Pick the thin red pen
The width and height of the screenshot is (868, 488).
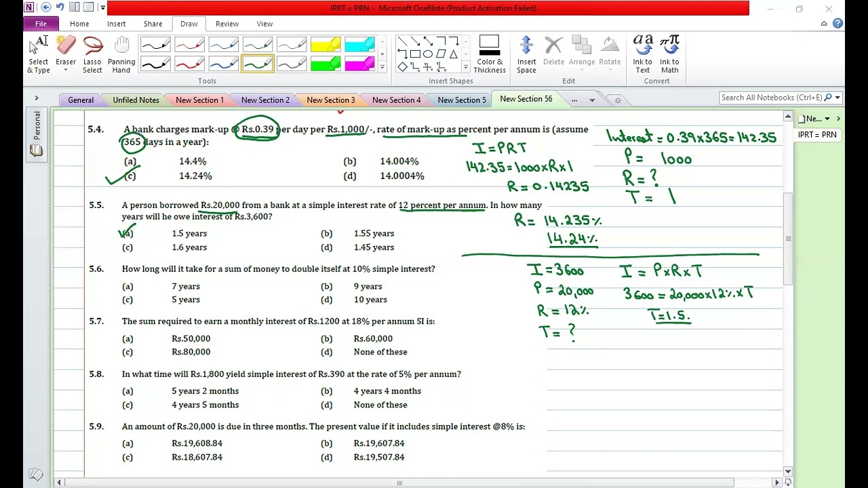(x=189, y=45)
